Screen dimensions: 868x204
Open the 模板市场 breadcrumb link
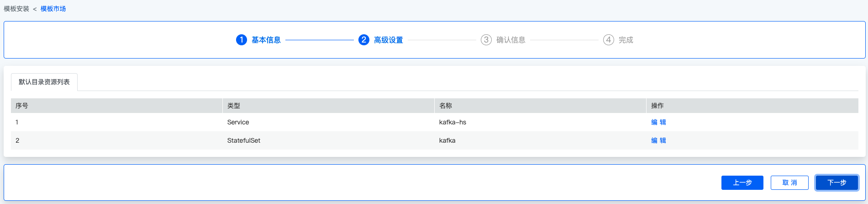pyautogui.click(x=53, y=9)
